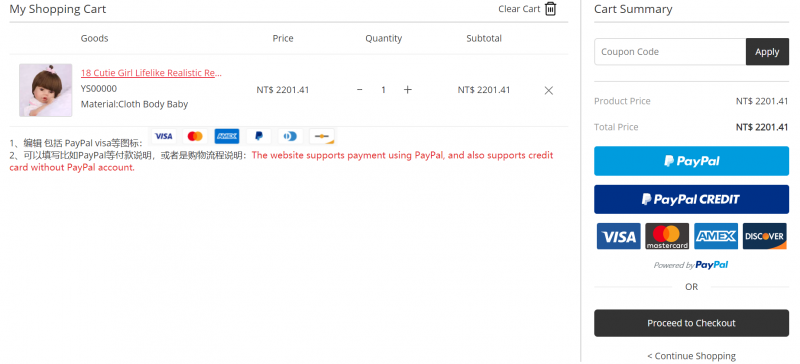Open the 18 Cutie Girl Lifelike product link
Image resolution: width=800 pixels, height=364 pixels.
(x=151, y=73)
